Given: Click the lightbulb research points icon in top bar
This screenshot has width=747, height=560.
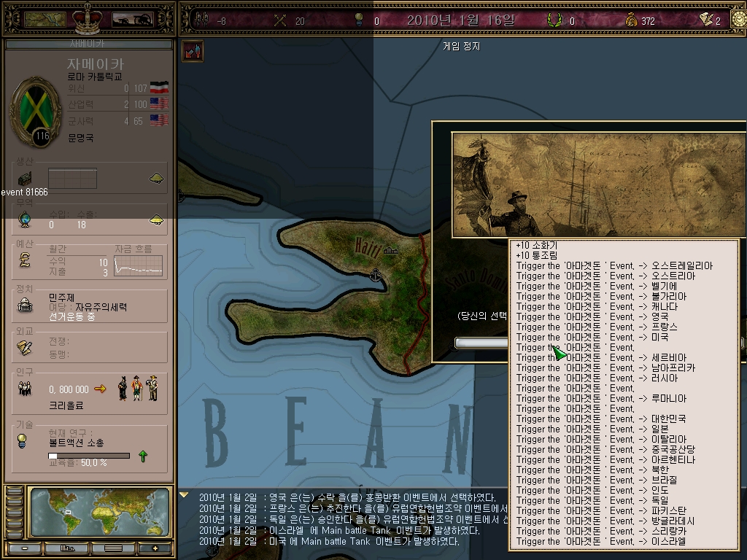Looking at the screenshot, I should (359, 20).
